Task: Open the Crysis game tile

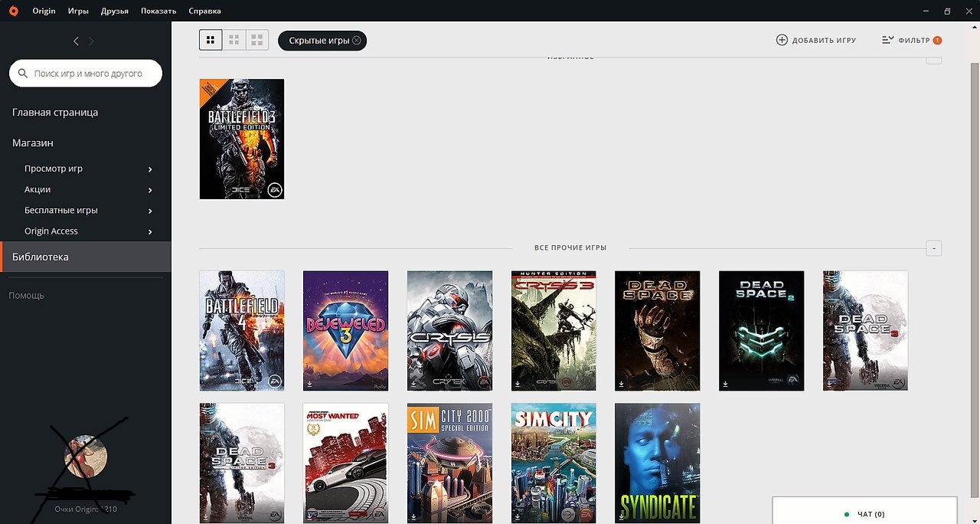Action: point(449,330)
